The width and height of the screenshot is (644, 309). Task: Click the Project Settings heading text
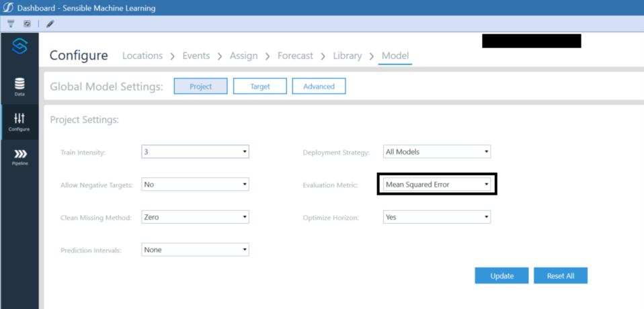[84, 120]
